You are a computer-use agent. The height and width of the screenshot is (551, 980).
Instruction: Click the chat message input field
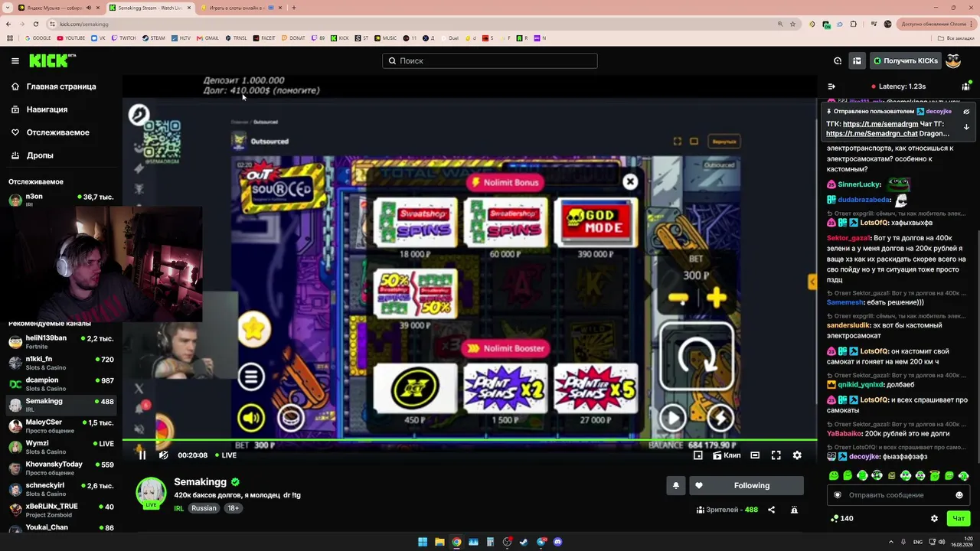898,495
